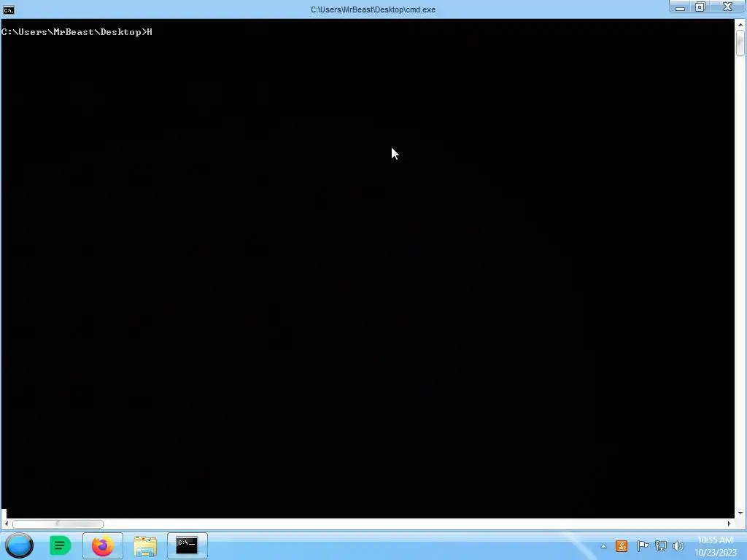Click the Start orb on the taskbar
This screenshot has height=560, width=747.
(x=19, y=545)
